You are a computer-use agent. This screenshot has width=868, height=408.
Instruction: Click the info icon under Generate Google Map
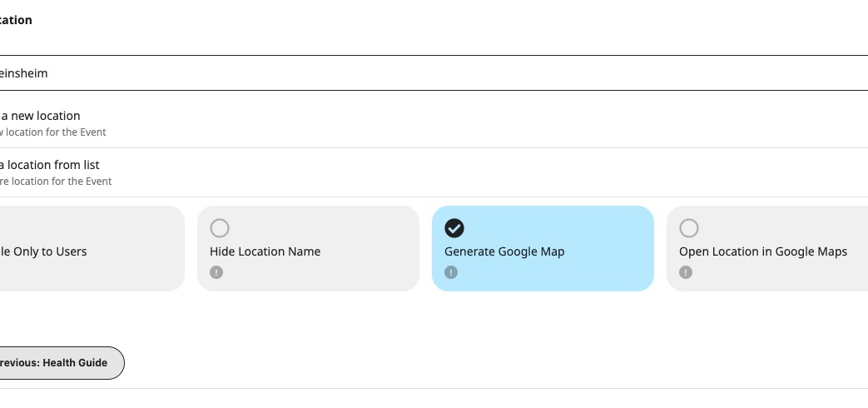coord(451,272)
